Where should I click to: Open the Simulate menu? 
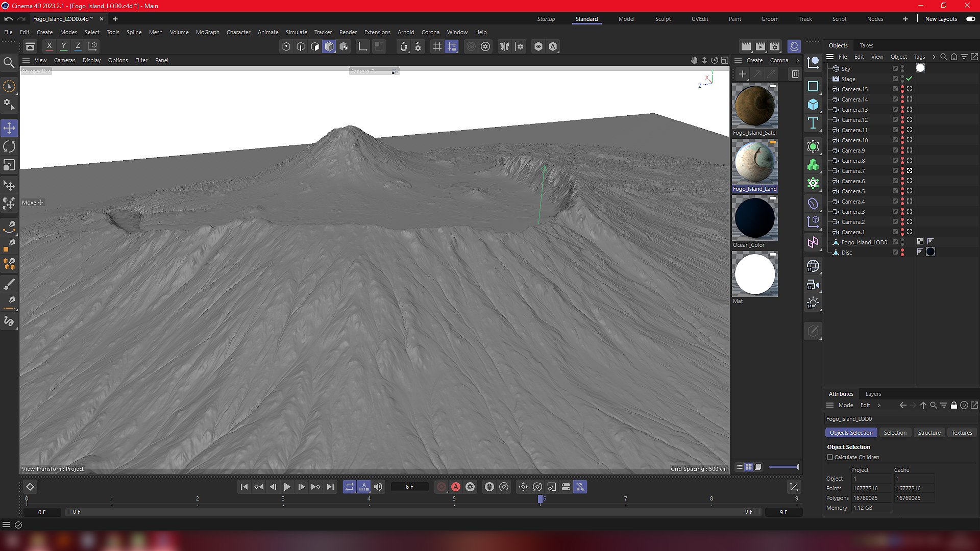pyautogui.click(x=296, y=32)
